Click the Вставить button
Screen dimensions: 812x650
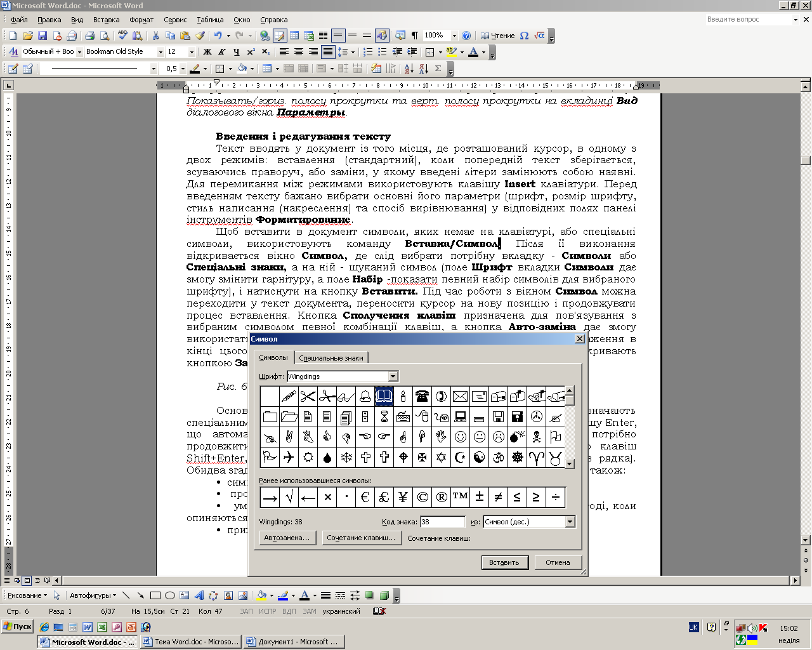(504, 562)
